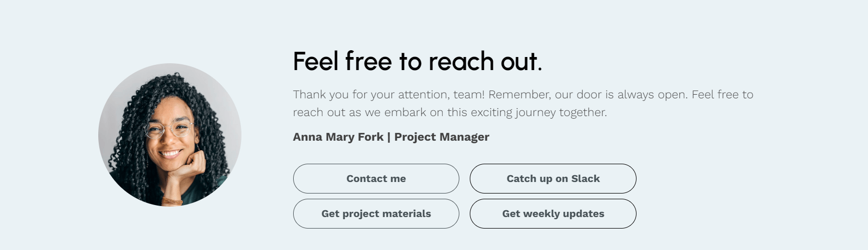868x250 pixels.
Task: Select the Get weekly updates button
Action: (x=553, y=214)
